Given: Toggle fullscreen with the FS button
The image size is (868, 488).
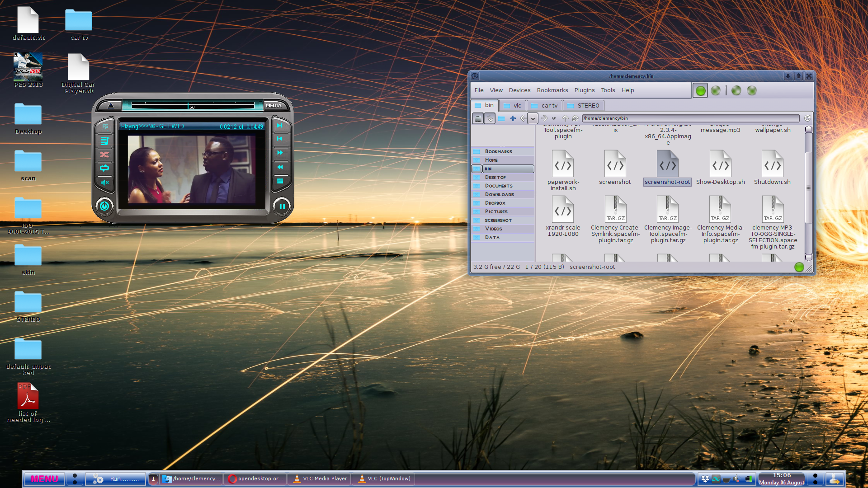Looking at the screenshot, I should (105, 127).
